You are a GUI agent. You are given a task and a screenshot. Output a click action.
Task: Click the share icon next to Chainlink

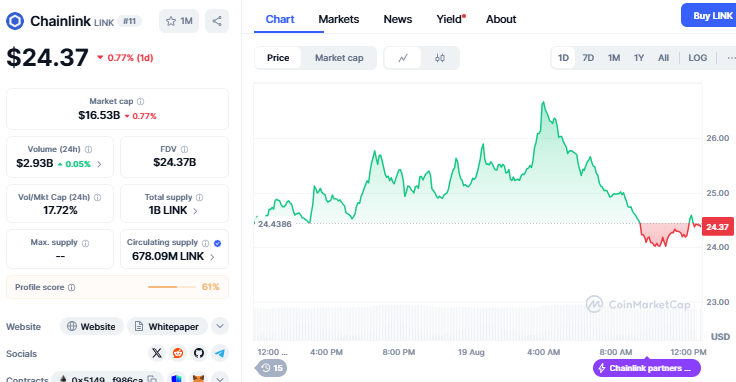[x=217, y=21]
